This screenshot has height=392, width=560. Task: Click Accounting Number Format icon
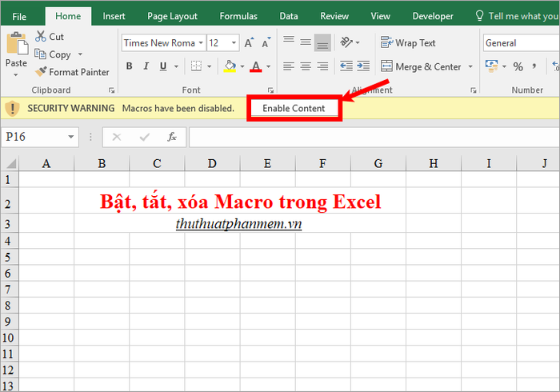(x=492, y=66)
